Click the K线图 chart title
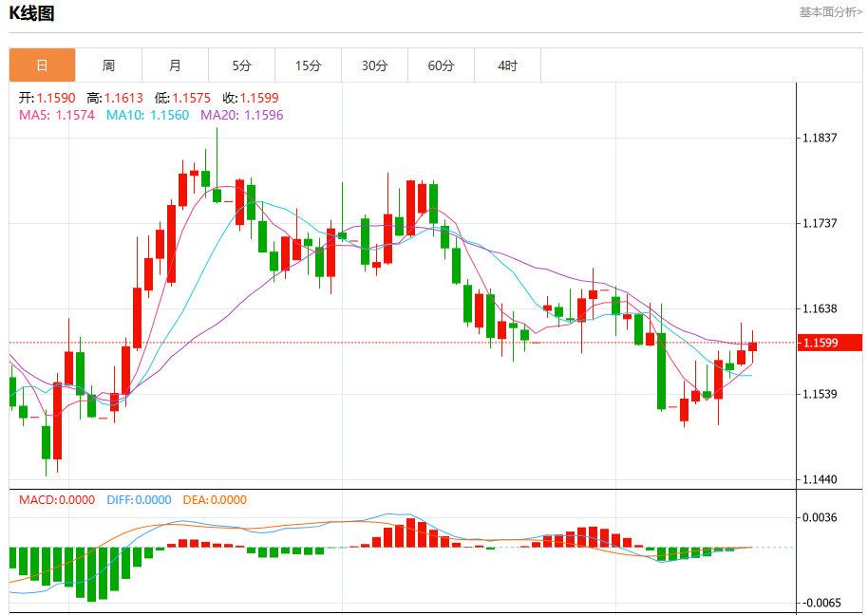This screenshot has width=868, height=615. pos(31,12)
